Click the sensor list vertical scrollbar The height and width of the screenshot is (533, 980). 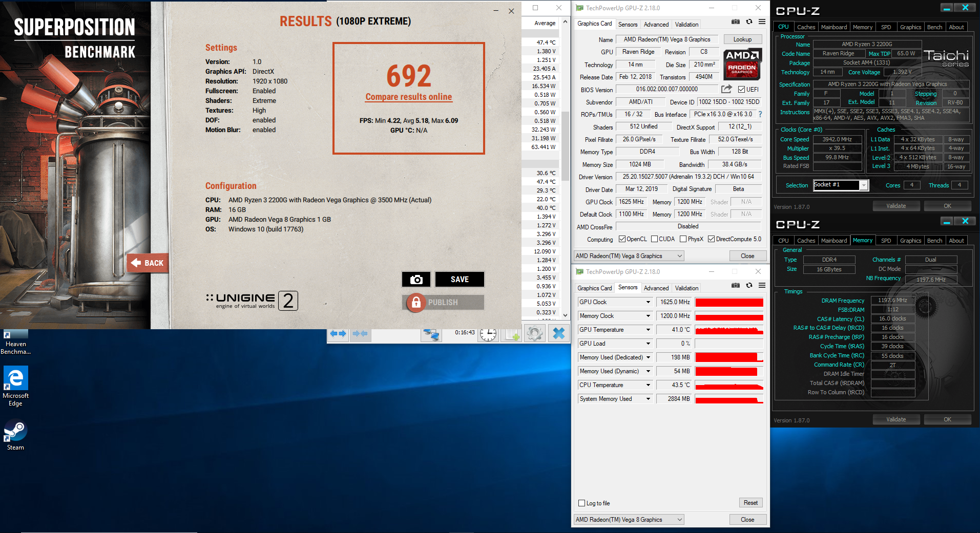566,146
